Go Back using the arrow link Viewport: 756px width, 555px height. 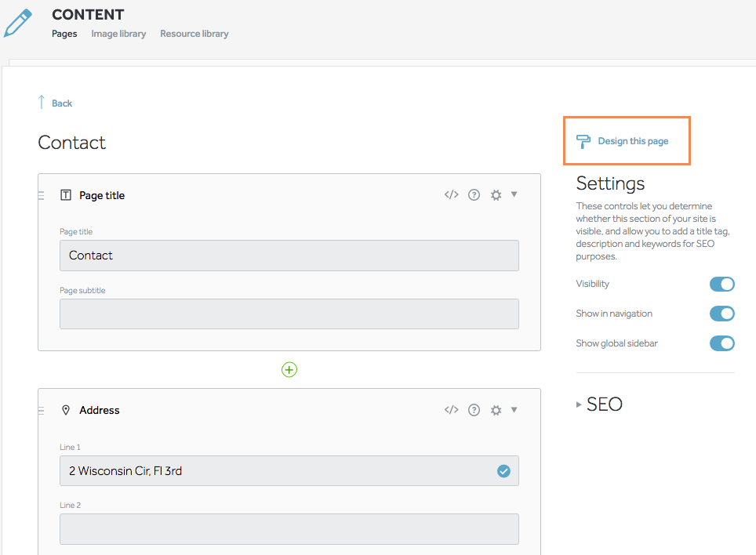[x=55, y=103]
